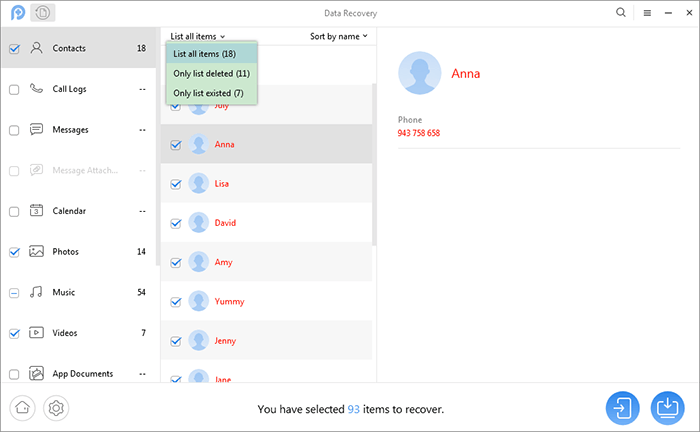700x432 pixels.
Task: Open the search magnifier icon
Action: pyautogui.click(x=621, y=12)
